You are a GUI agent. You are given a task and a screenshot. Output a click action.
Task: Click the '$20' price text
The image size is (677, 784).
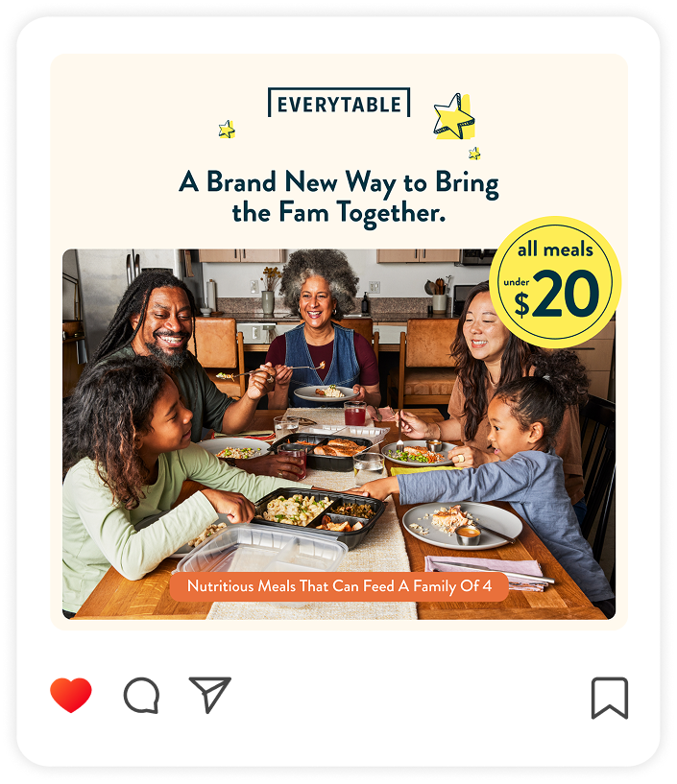557,294
